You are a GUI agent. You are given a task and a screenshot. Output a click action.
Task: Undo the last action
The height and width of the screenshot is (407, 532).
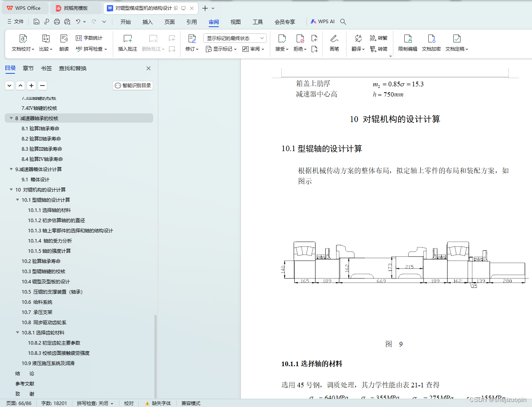point(78,22)
